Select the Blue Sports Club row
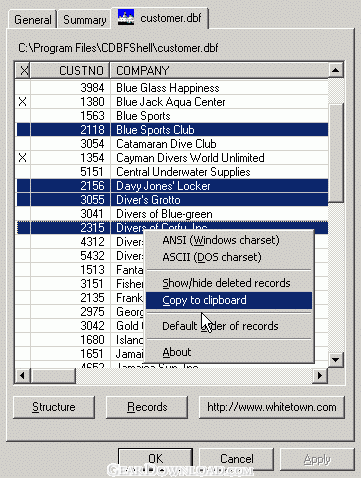Screen dimensions: 361x478 [x=172, y=130]
